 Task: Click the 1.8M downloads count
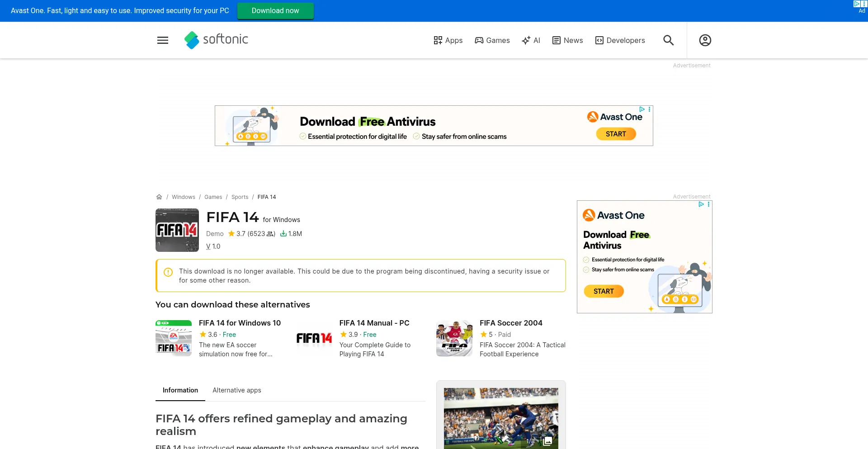(291, 234)
